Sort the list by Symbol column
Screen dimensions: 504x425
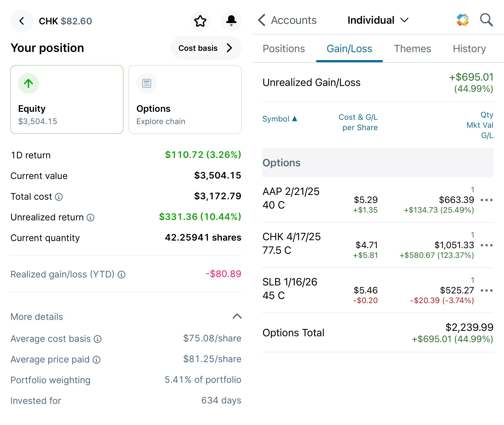pos(280,119)
